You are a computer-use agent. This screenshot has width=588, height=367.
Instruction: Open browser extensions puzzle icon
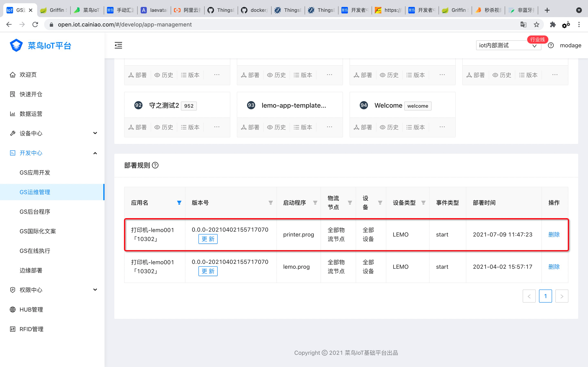[x=553, y=24]
